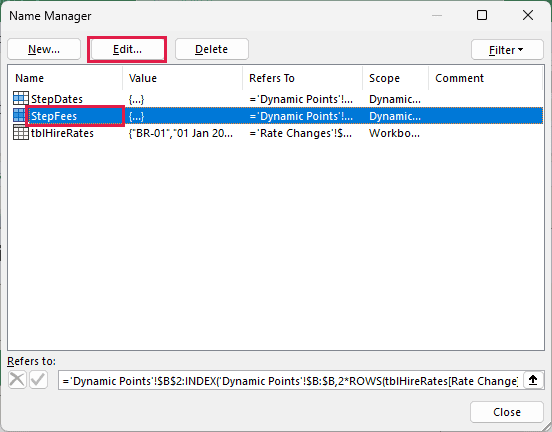Close the Name Manager with the Close button
This screenshot has height=432, width=552.
pyautogui.click(x=507, y=412)
